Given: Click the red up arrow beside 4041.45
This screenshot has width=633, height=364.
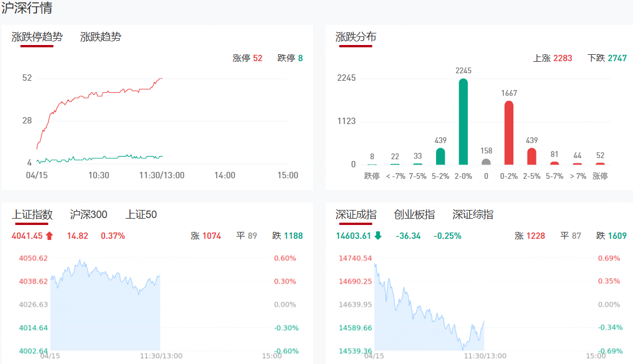Looking at the screenshot, I should [x=49, y=235].
